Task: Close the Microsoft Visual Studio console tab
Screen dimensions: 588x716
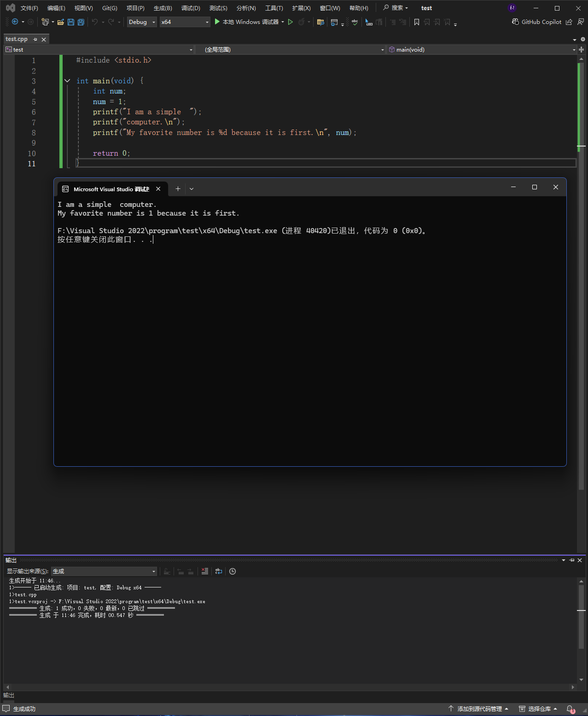Action: click(x=158, y=189)
